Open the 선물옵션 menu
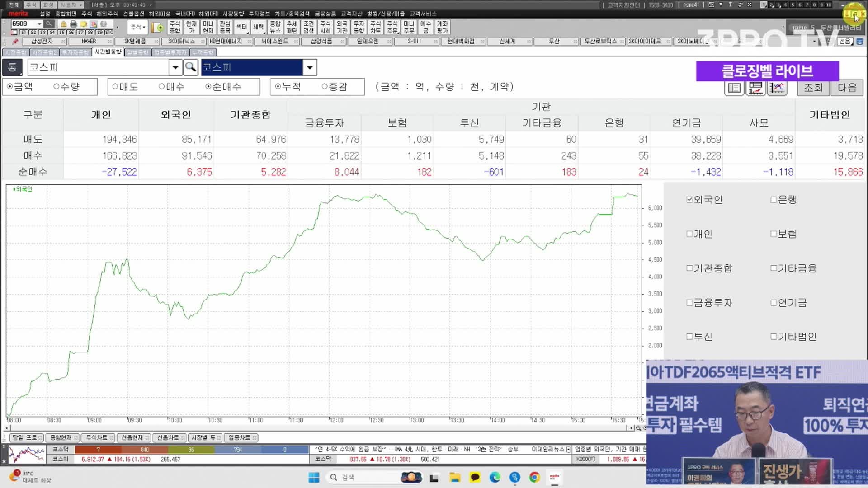The height and width of the screenshot is (488, 868). click(x=134, y=14)
